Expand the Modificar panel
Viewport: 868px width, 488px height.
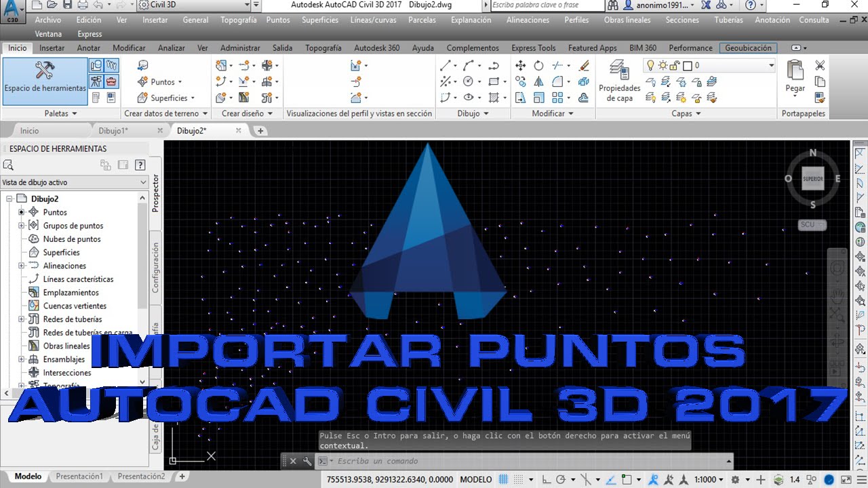point(553,113)
